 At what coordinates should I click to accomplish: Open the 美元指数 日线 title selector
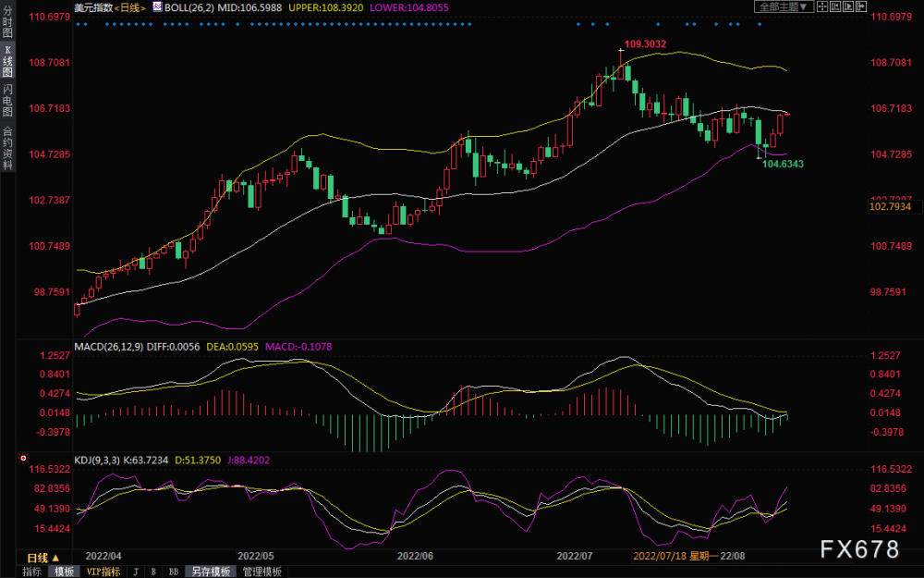pos(110,7)
